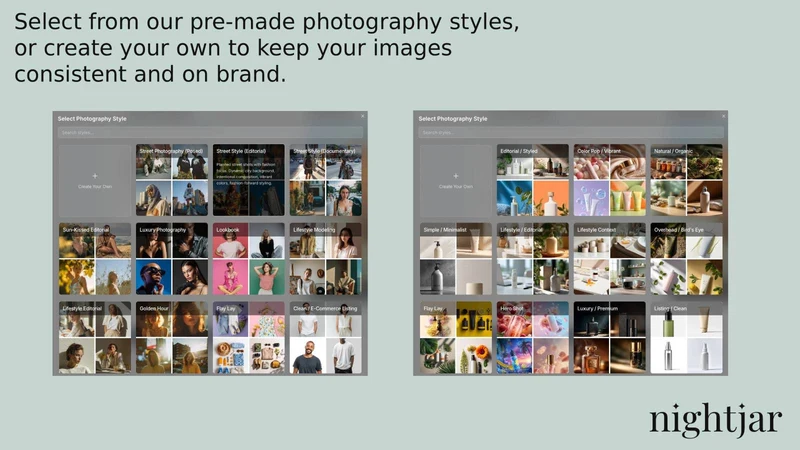The width and height of the screenshot is (800, 450).
Task: Select the Editorial / Styled product style
Action: click(533, 180)
